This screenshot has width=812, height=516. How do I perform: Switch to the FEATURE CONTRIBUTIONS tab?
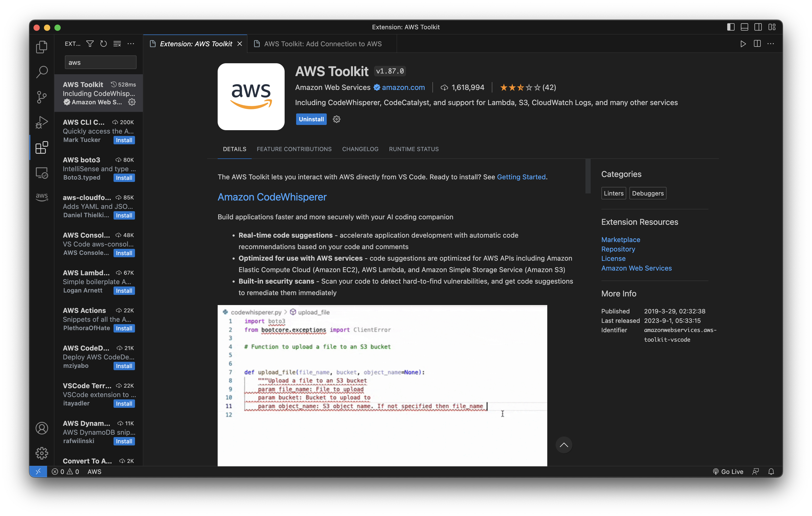[294, 149]
